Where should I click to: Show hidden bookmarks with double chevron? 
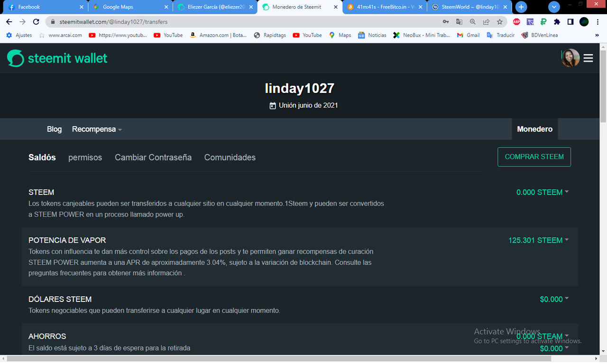597,35
